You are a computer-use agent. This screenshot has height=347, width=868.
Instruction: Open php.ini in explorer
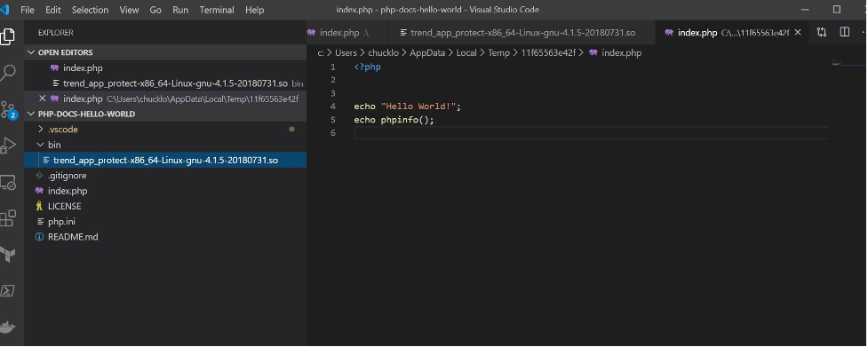tap(165, 222)
